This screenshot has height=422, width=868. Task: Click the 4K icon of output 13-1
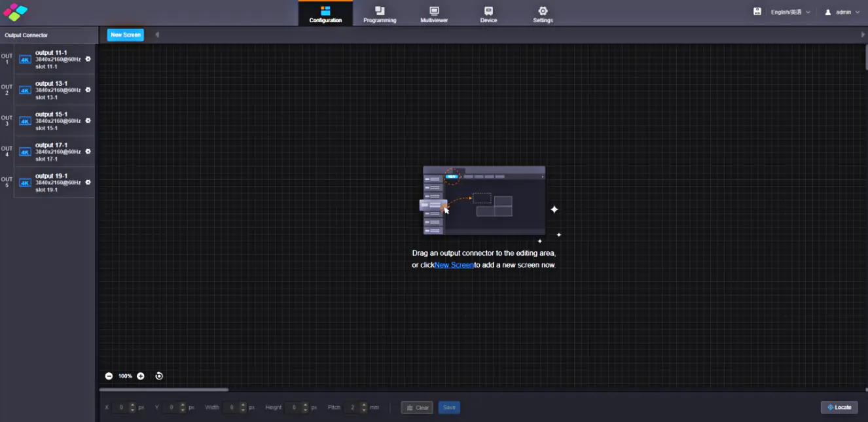tap(25, 90)
